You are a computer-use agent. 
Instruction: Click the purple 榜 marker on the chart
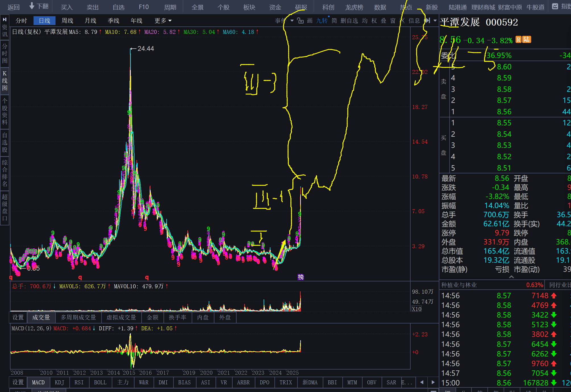[x=301, y=277]
